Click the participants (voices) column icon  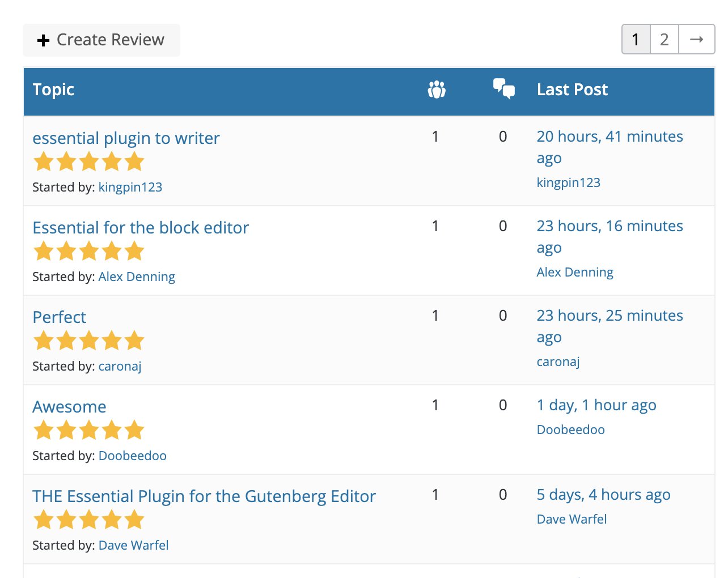[x=437, y=90]
